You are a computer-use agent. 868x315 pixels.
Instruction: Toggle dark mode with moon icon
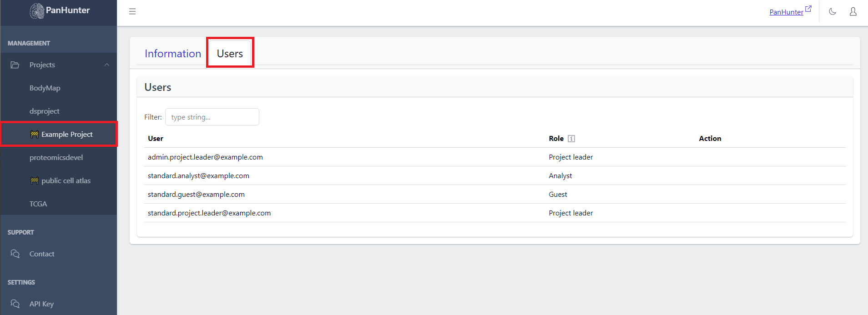coord(832,11)
